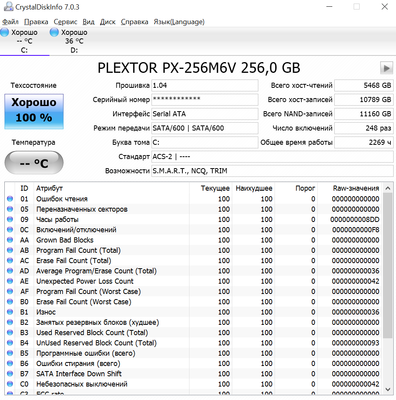Image resolution: width=396 pixels, height=400 pixels.
Task: Select the blue status icon for disk D:
Action: (54, 32)
